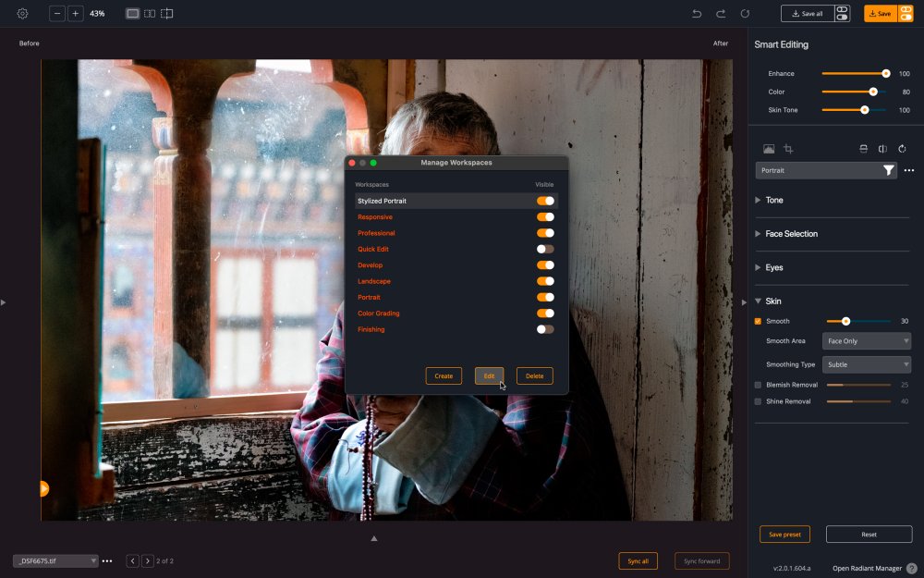Click the orange play marker at image edge
This screenshot has height=578, width=924.
(x=44, y=488)
